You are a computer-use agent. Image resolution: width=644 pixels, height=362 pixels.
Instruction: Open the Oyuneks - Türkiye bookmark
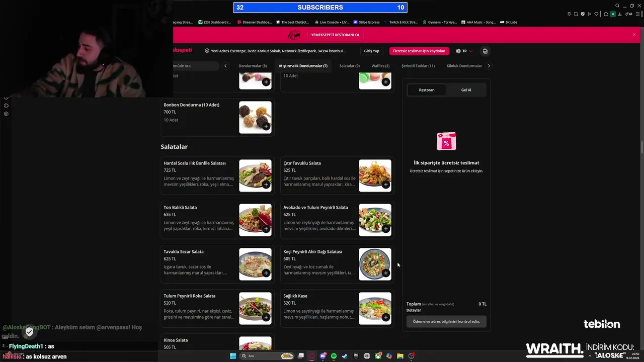coord(440,22)
